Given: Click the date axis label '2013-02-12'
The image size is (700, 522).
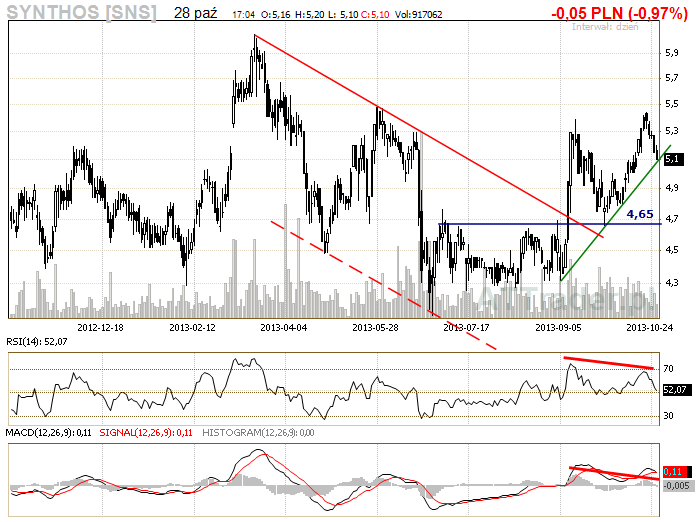Looking at the screenshot, I should [192, 328].
